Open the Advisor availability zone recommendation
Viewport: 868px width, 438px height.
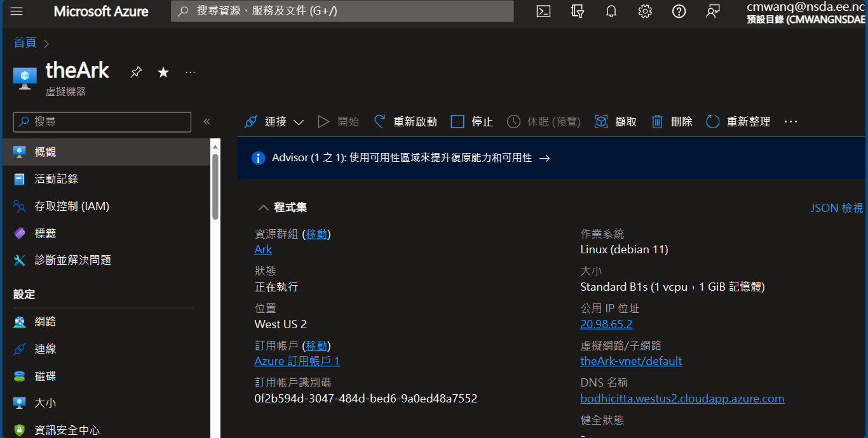411,158
